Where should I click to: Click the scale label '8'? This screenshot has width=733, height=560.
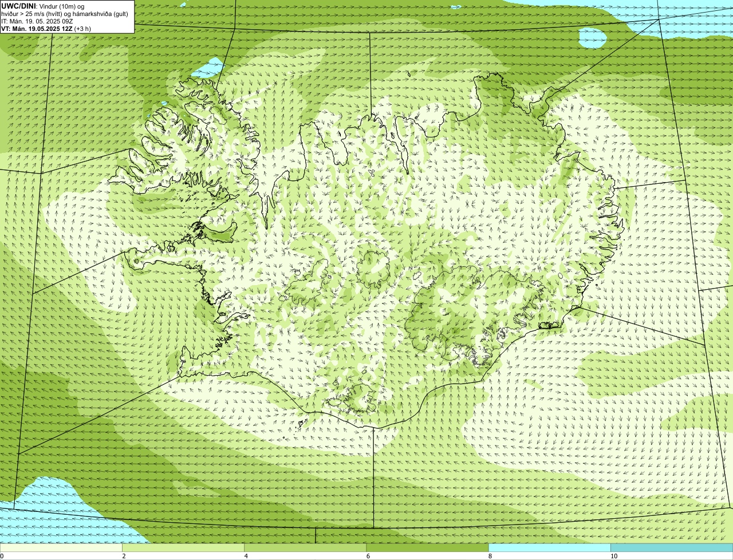490,556
